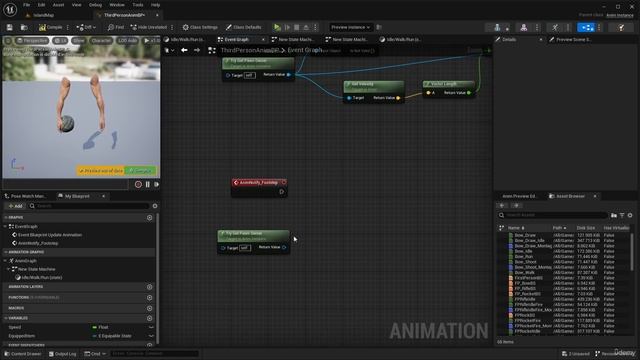This screenshot has width=640, height=360.
Task: Toggle Hide Unrelated nodes
Action: click(x=149, y=27)
